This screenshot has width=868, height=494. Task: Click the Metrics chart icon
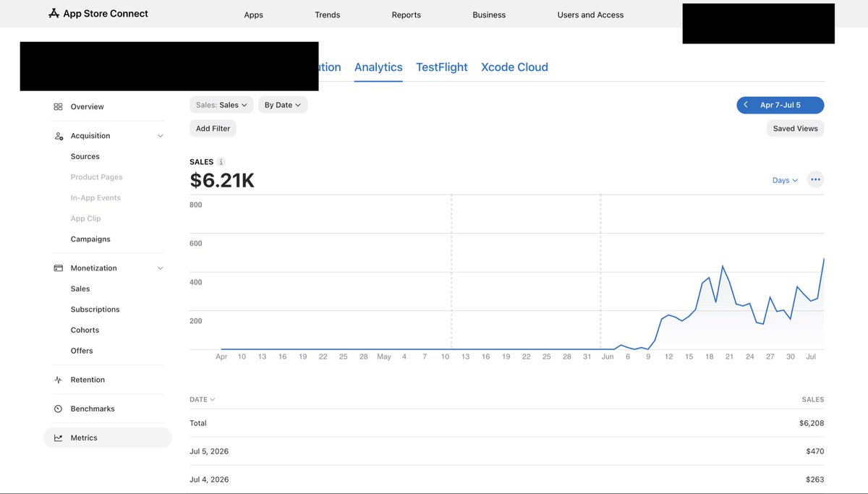pos(58,438)
